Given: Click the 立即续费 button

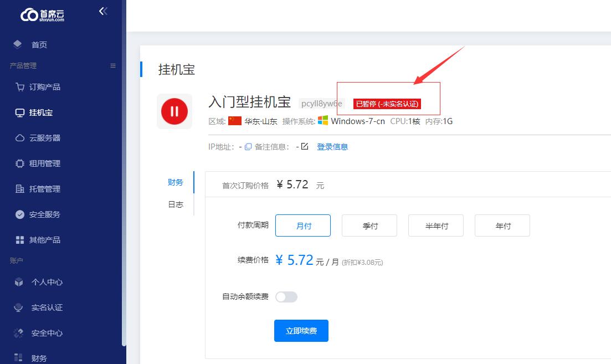Looking at the screenshot, I should pyautogui.click(x=301, y=331).
